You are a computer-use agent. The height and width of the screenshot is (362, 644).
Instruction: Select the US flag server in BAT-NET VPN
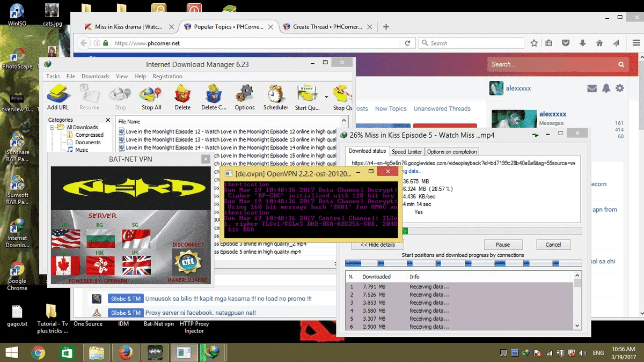pos(65,239)
